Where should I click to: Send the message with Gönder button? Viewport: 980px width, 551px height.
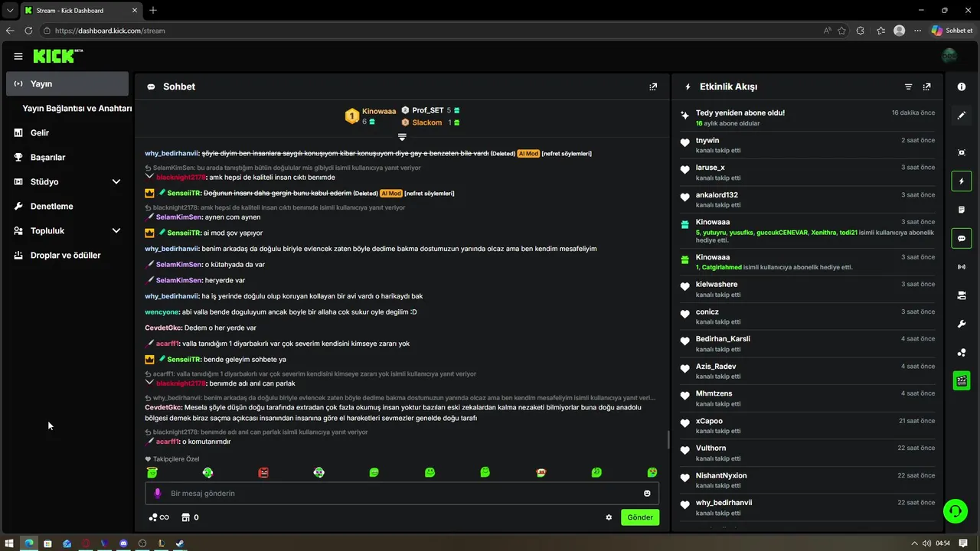(x=640, y=517)
